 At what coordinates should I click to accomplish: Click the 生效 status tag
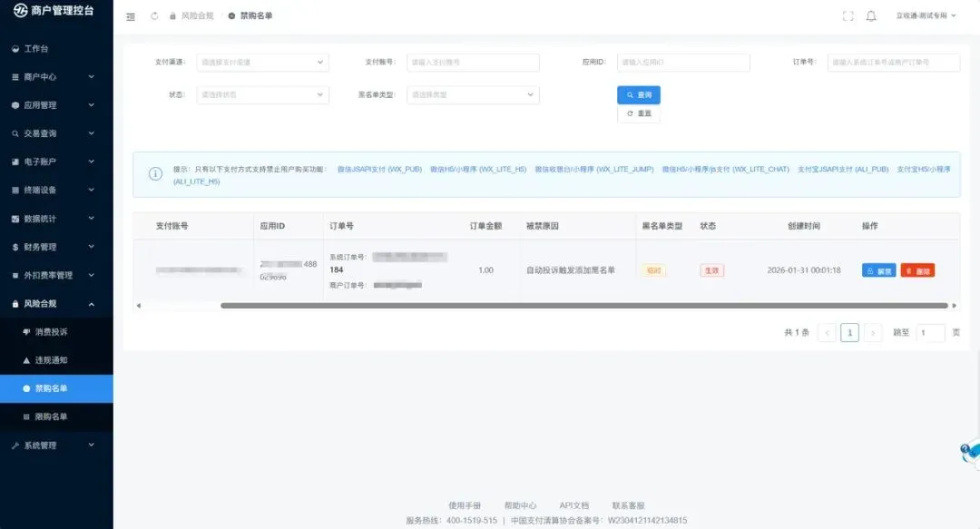coord(712,270)
